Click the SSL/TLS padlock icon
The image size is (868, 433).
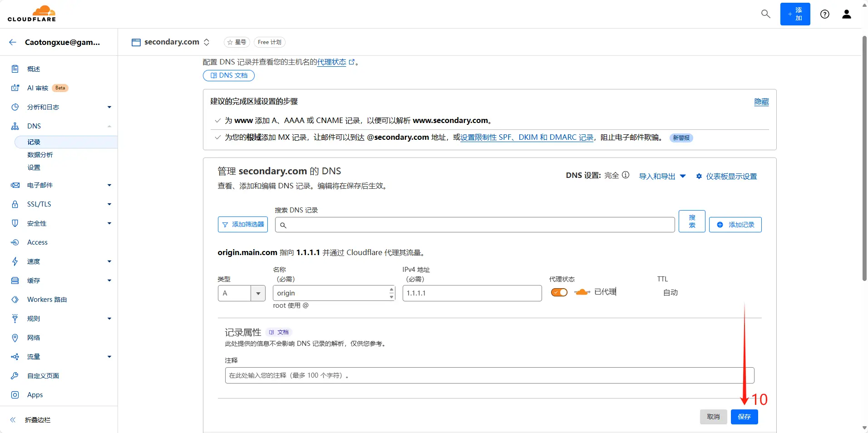point(15,204)
